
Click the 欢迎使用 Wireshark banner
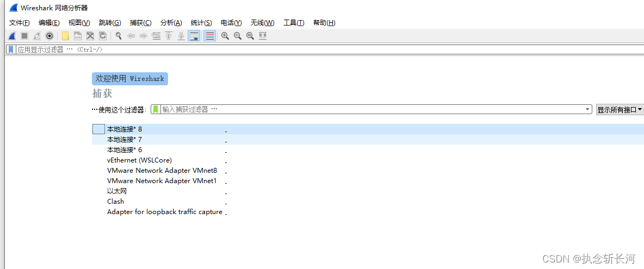(130, 79)
